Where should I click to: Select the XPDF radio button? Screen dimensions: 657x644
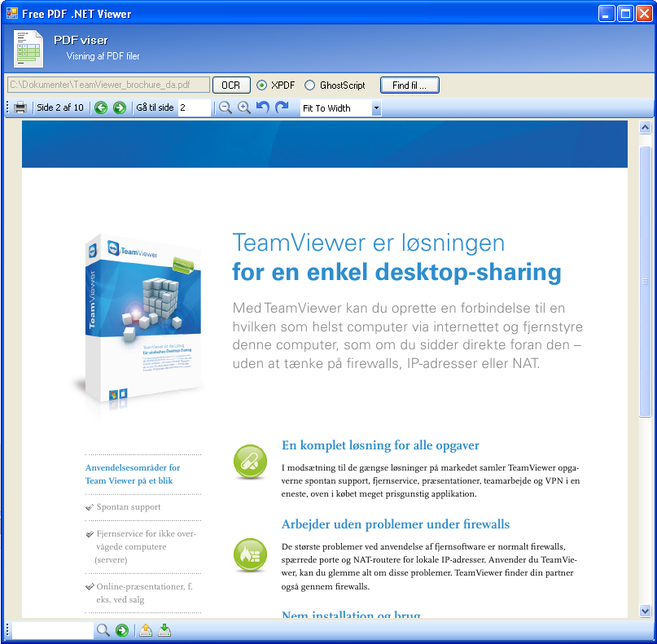[x=261, y=85]
